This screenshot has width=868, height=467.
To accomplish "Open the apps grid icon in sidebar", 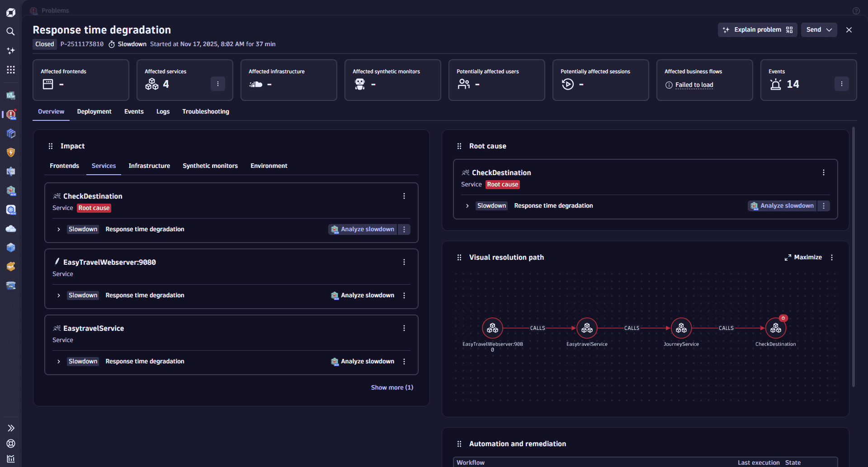I will coord(11,69).
